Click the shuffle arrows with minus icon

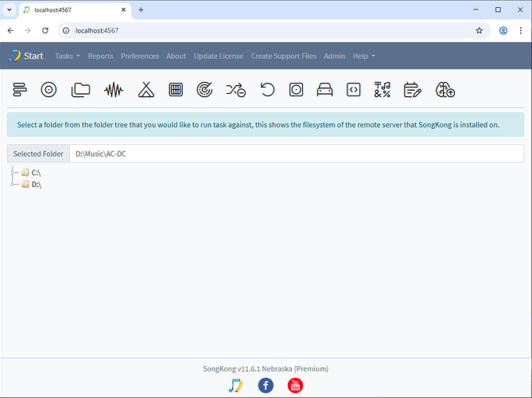pos(236,90)
